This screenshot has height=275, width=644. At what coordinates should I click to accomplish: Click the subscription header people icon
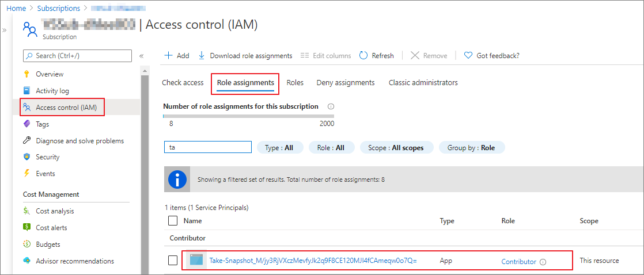pos(31,30)
